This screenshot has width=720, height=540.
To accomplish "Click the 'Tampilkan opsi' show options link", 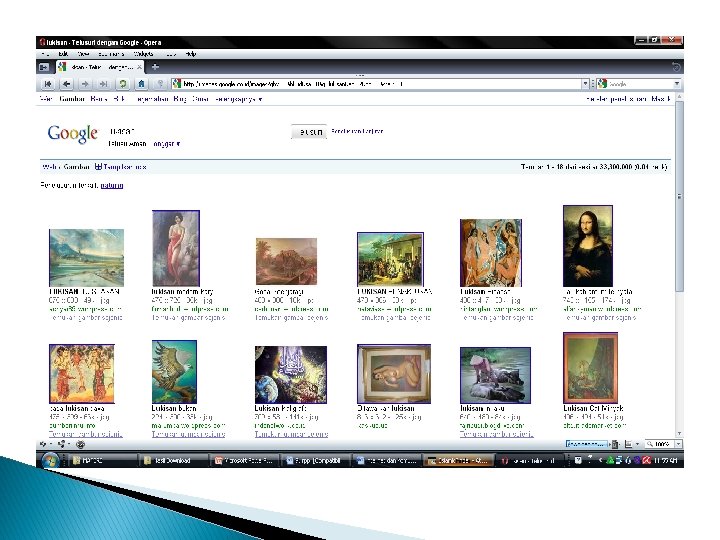I will click(121, 167).
